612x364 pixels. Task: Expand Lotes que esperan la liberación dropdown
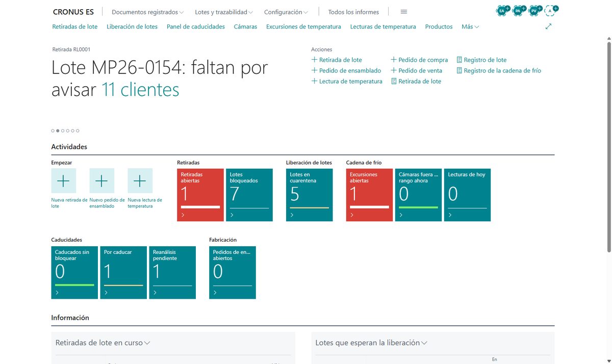point(371,343)
